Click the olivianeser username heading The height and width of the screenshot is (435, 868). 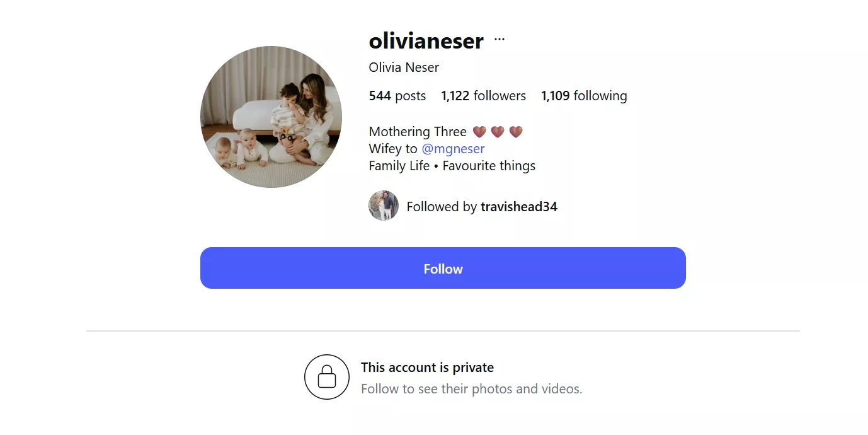(426, 41)
